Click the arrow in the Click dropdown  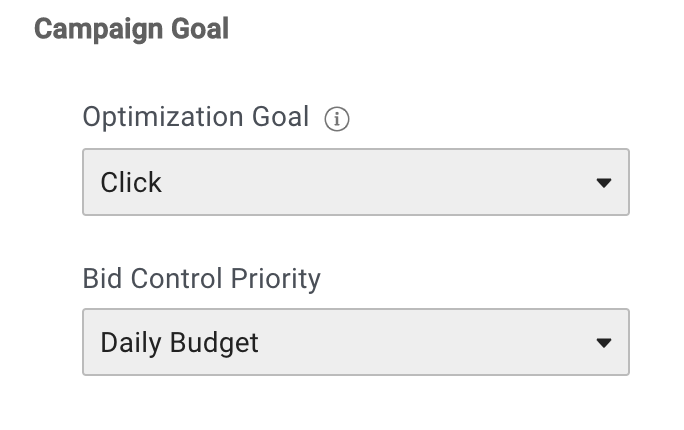click(x=603, y=183)
